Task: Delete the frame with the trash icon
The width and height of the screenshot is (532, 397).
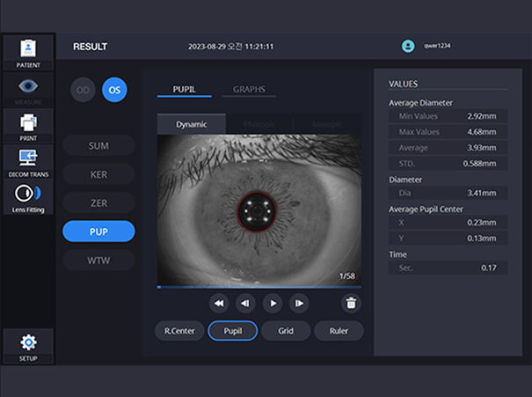Action: coord(351,303)
